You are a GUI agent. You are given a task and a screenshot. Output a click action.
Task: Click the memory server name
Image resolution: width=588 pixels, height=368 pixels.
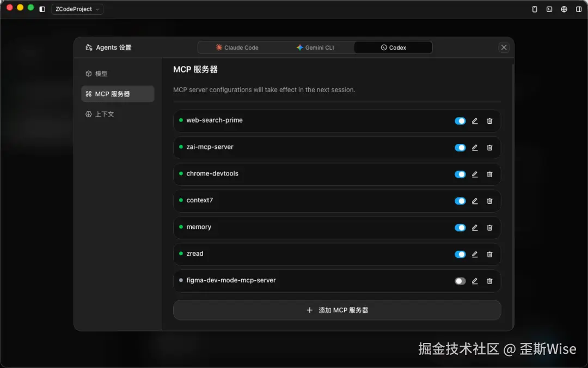point(199,227)
